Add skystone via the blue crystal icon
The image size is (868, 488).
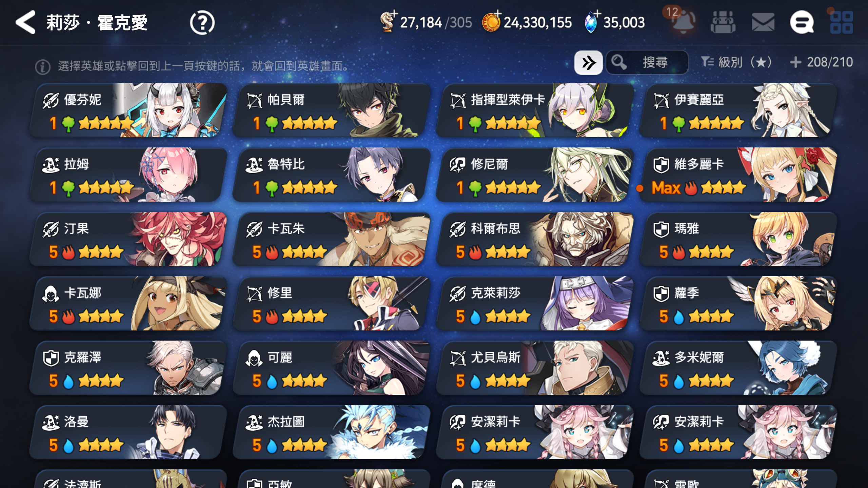[x=592, y=22]
